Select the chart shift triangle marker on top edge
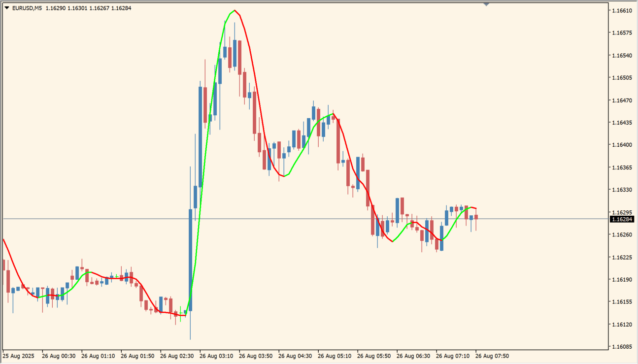Viewport: 638px width, 364px height. coord(486,4)
